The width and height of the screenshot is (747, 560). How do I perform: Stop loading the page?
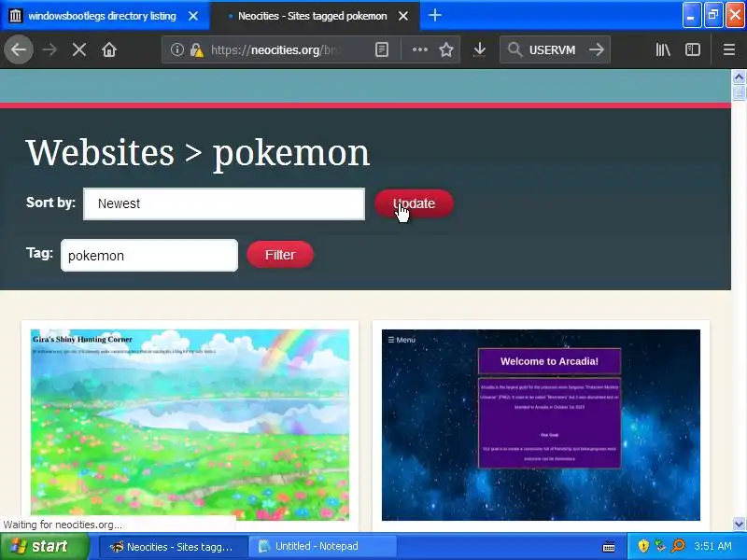pyautogui.click(x=79, y=49)
